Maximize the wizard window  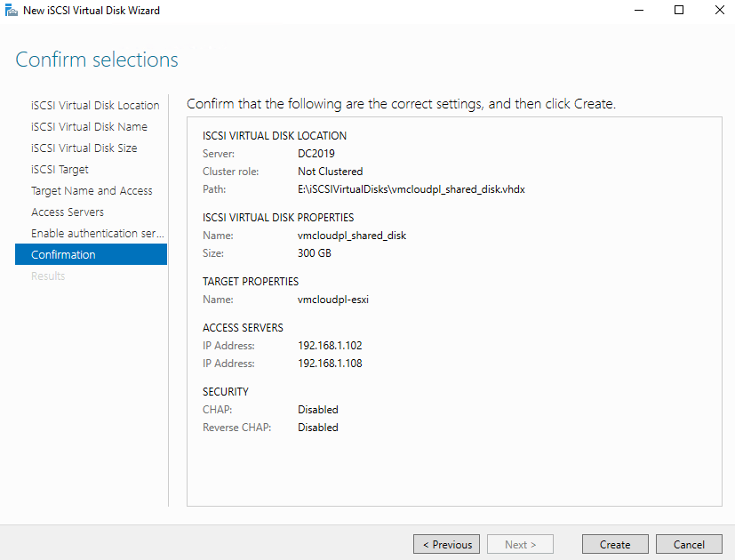click(x=679, y=11)
